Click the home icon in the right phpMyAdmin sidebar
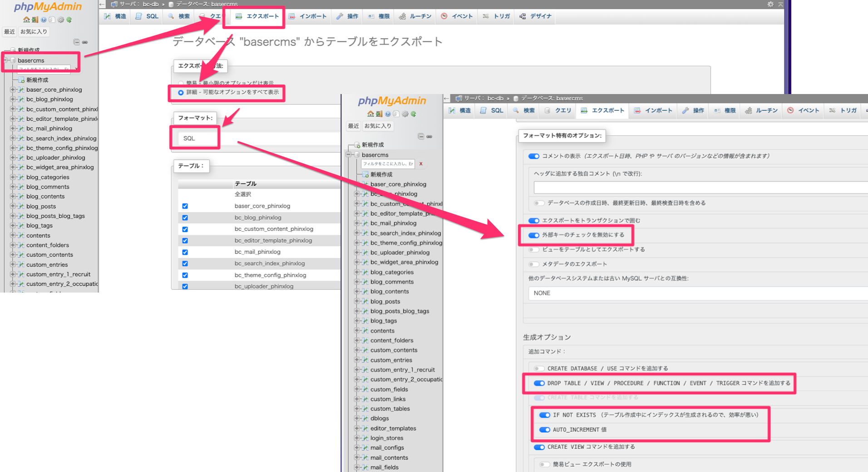The image size is (868, 472). pos(370,114)
